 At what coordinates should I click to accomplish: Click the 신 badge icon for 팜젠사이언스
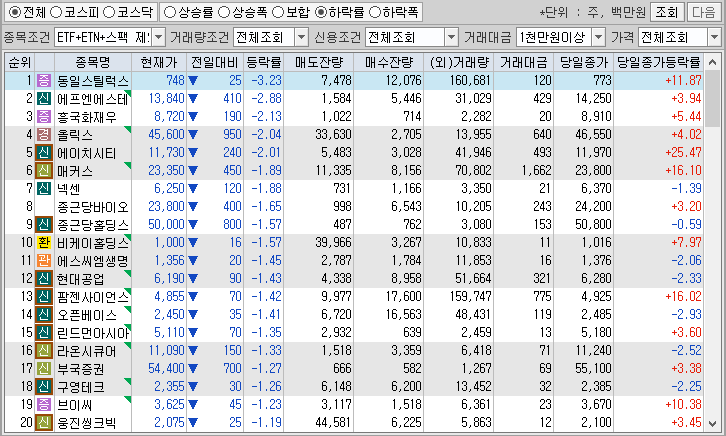click(x=44, y=297)
